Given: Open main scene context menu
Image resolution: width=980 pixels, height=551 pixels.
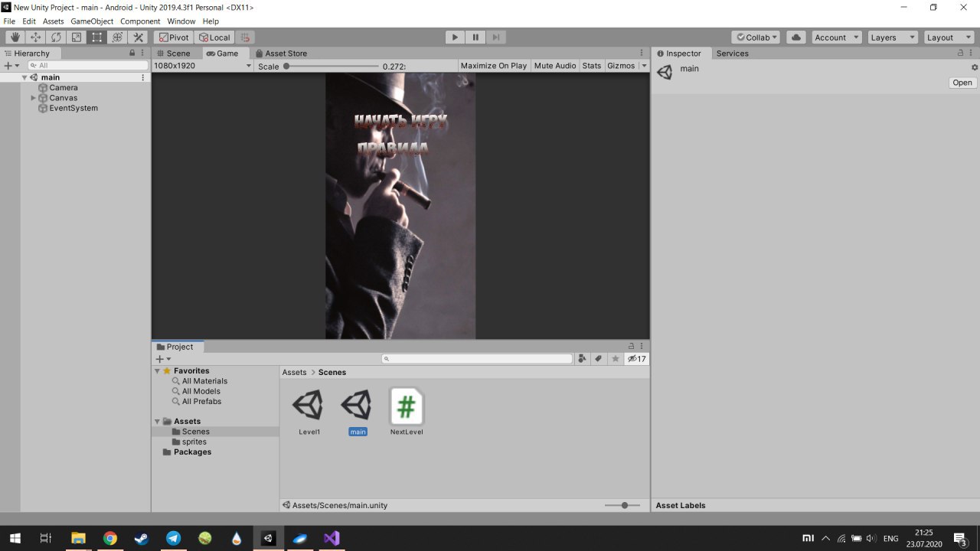Looking at the screenshot, I should pyautogui.click(x=143, y=77).
